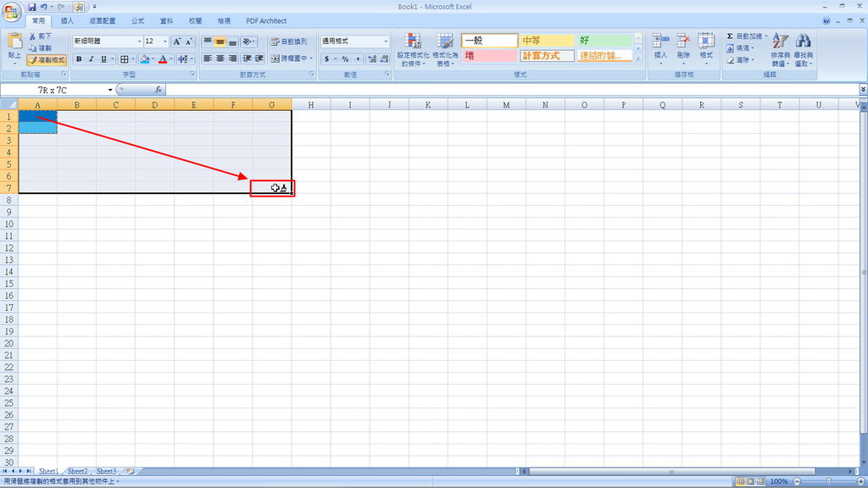Switch to 資料 Data tab

pos(167,21)
